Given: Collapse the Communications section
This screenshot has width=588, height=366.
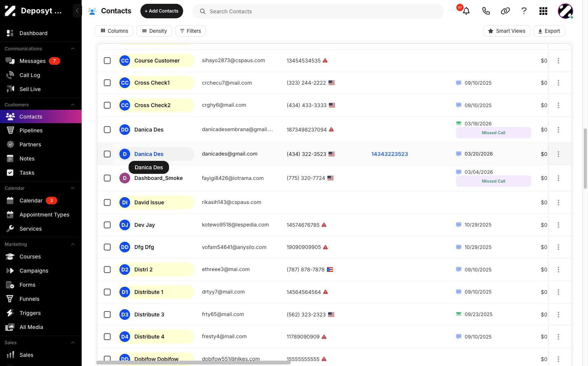Looking at the screenshot, I should 72,49.
